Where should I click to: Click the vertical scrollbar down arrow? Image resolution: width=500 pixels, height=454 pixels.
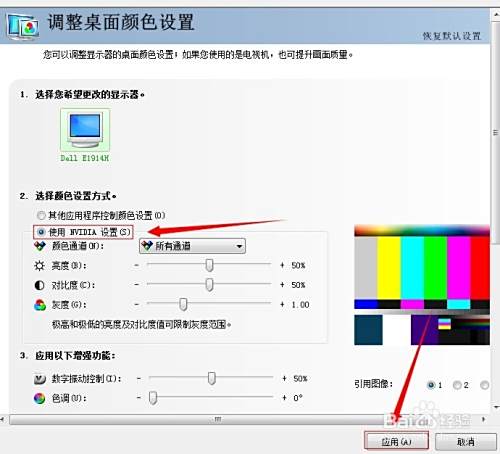496,407
